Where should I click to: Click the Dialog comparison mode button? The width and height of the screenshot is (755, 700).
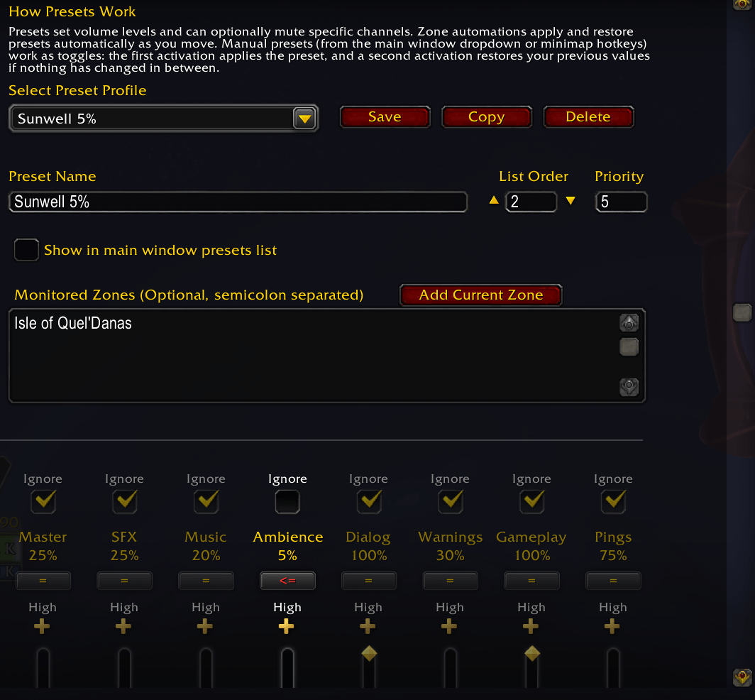click(369, 581)
